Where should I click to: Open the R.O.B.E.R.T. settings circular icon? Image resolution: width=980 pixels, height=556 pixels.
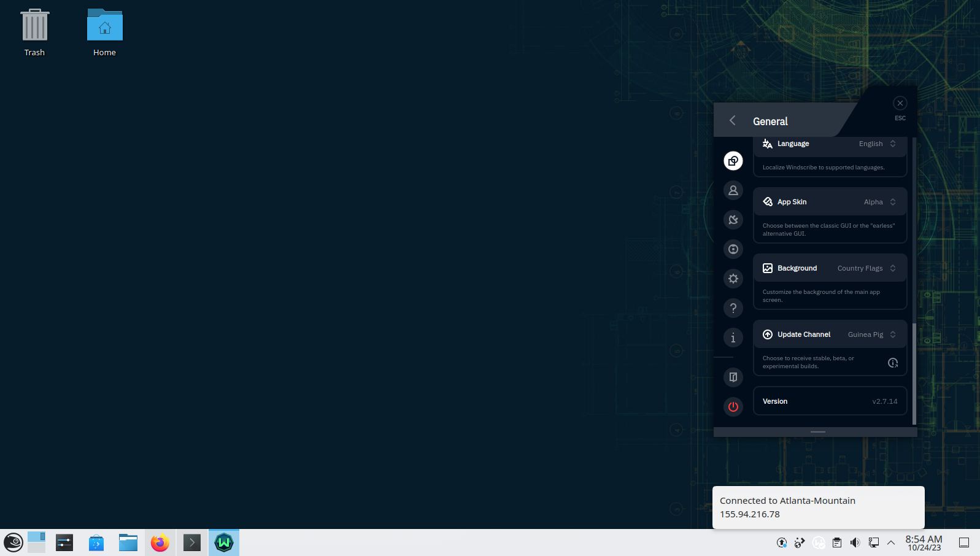click(733, 249)
